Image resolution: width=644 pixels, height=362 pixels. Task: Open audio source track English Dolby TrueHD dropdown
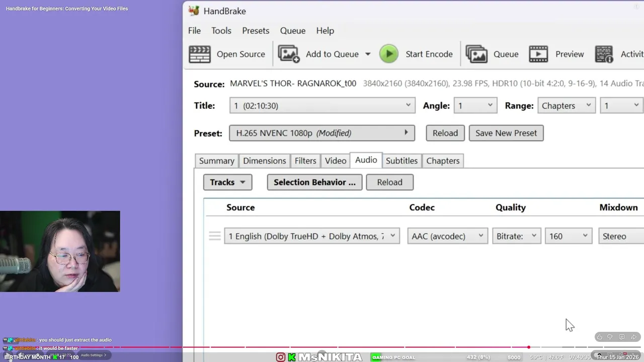click(312, 236)
